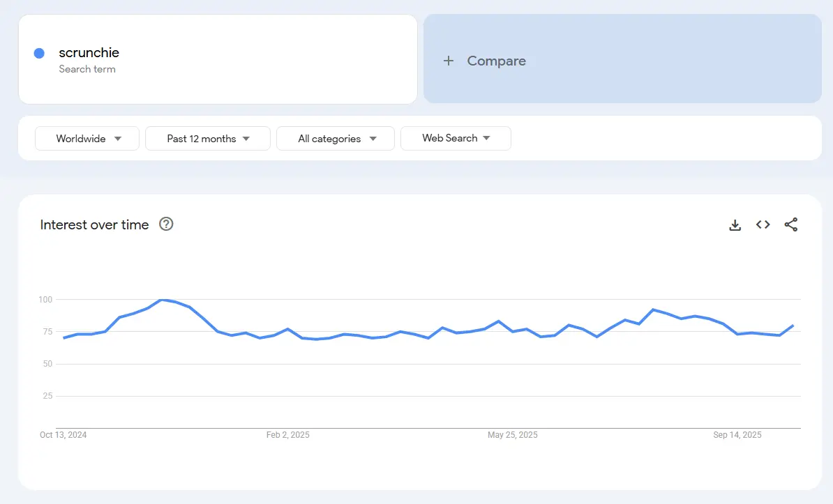The width and height of the screenshot is (833, 504).
Task: Click the blue dot beside scrunchie
Action: coord(39,53)
